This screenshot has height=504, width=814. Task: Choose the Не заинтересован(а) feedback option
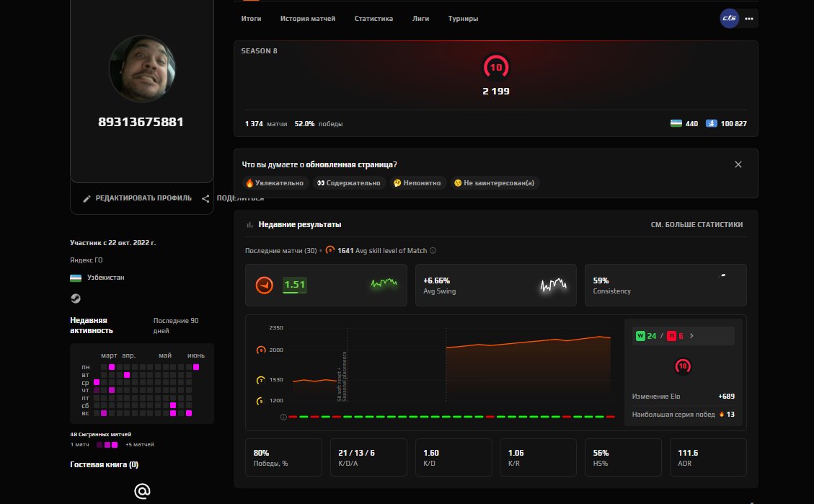click(494, 182)
